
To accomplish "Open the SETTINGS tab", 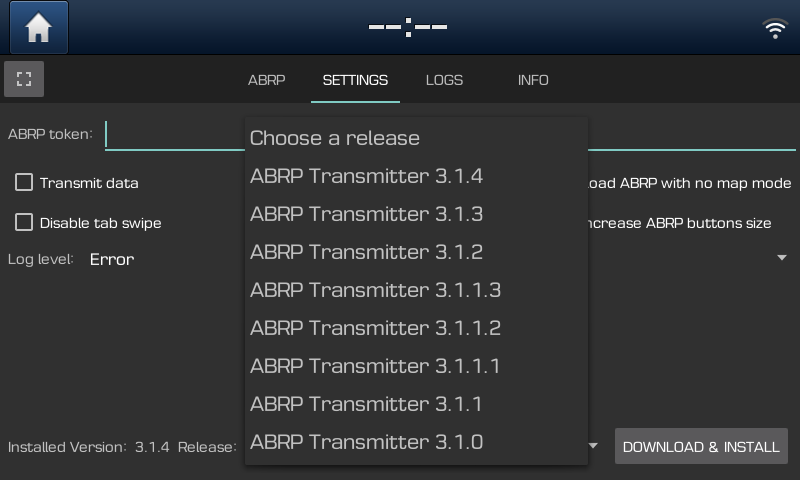I will click(355, 80).
